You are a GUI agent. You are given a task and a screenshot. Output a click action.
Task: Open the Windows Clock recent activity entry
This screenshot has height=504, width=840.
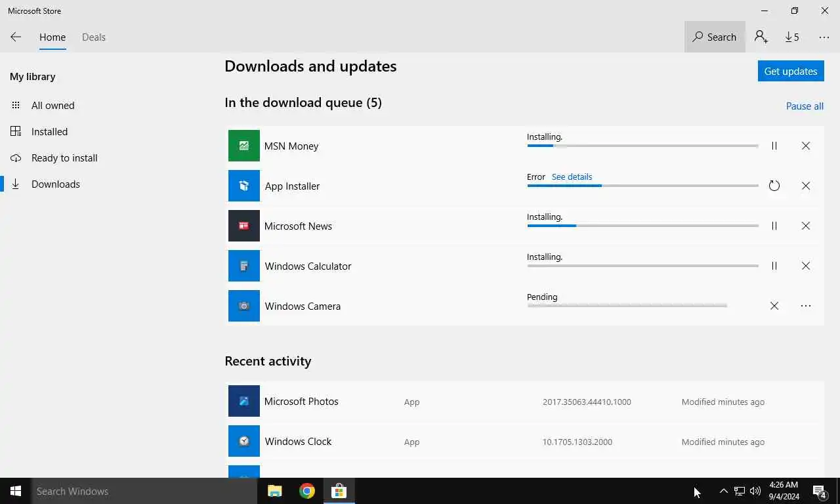coord(524,441)
